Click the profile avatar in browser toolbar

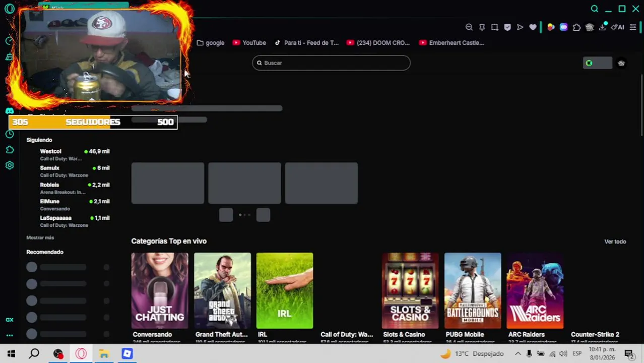[x=590, y=27]
